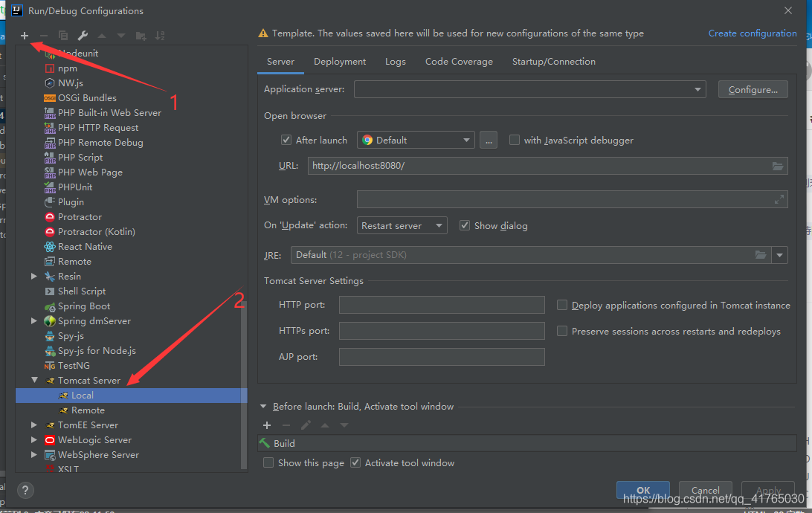
Task: Open the Application server dropdown
Action: click(529, 89)
